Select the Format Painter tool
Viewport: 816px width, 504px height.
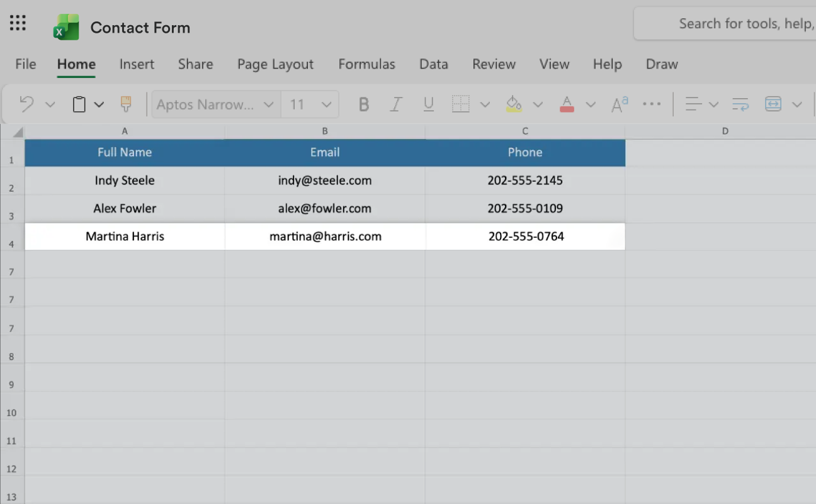[x=125, y=104]
